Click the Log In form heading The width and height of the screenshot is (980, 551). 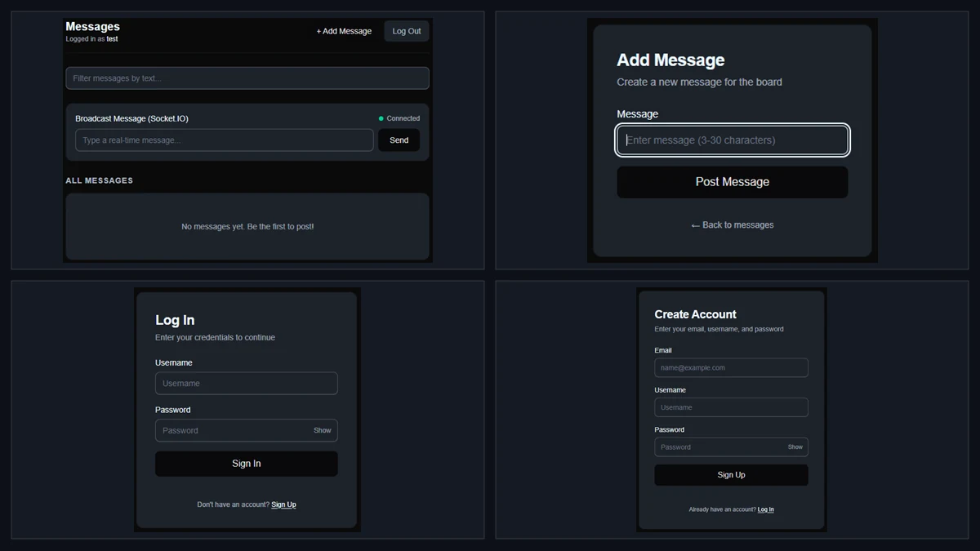(x=175, y=320)
